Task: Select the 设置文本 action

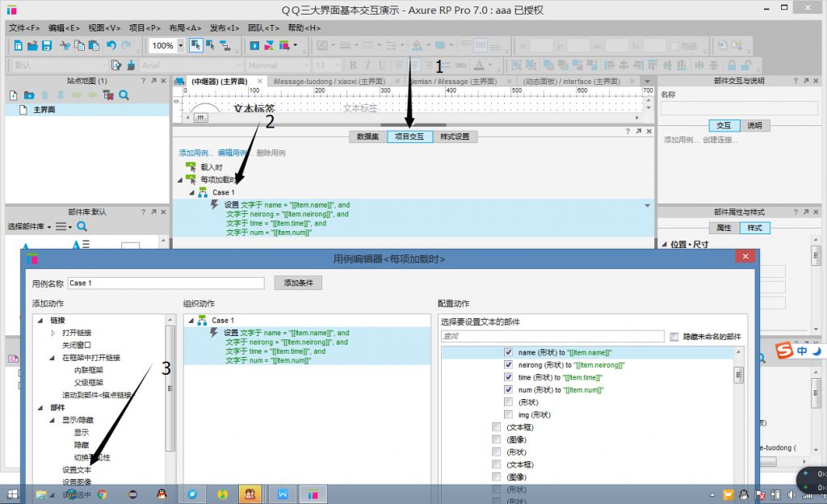Action: pos(77,470)
